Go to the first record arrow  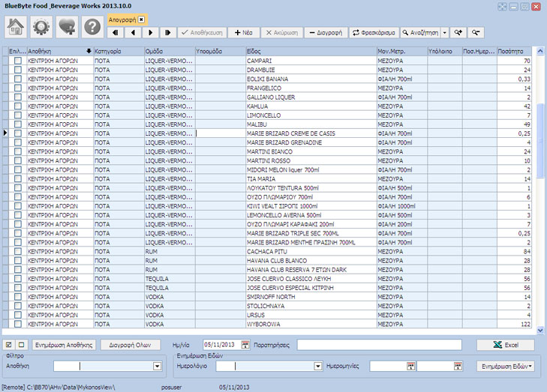116,33
